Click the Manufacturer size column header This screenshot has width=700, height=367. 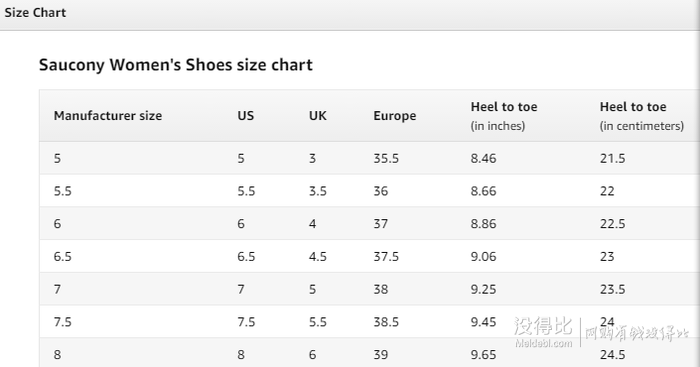click(108, 116)
